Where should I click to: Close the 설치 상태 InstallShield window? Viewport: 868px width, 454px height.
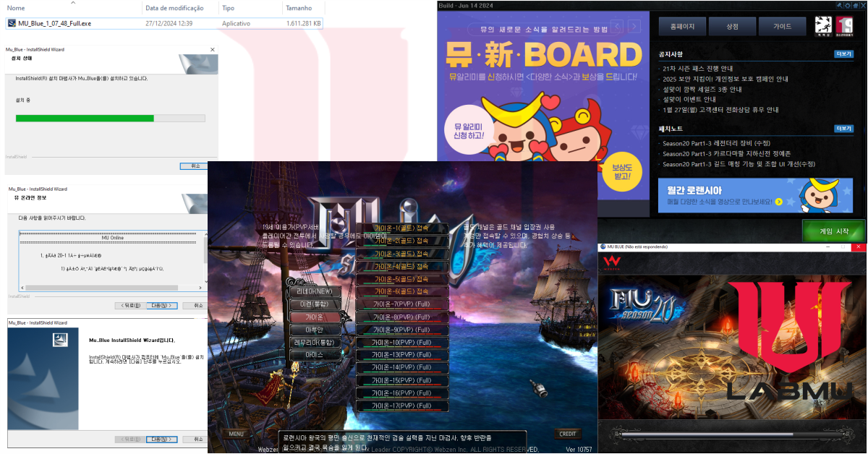tap(212, 50)
